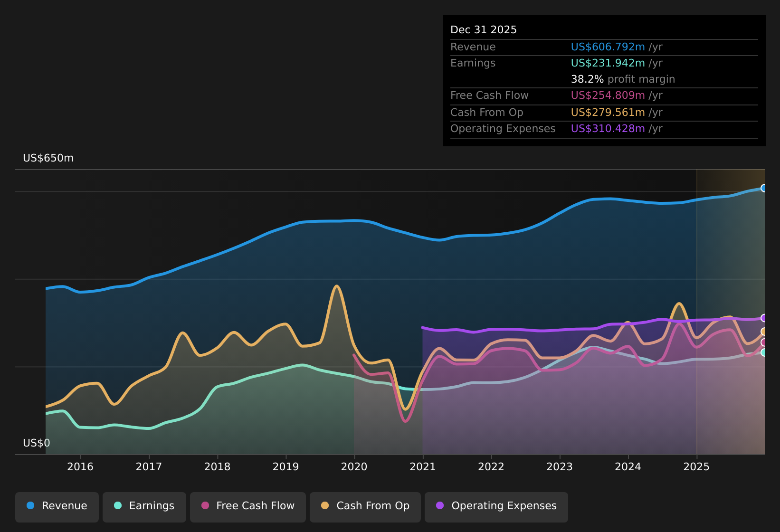Click the 38.2% profit margin text
The image size is (780, 532).
tap(623, 79)
